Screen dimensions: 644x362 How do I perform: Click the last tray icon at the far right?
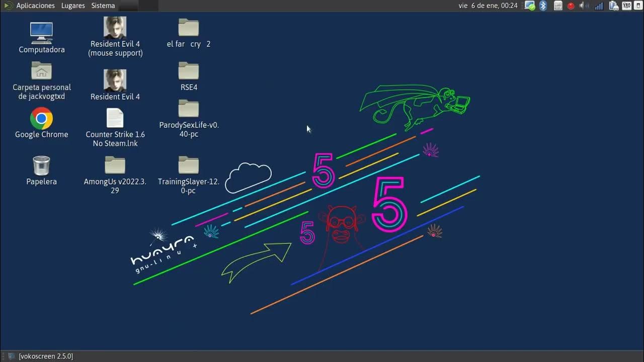[x=638, y=6]
